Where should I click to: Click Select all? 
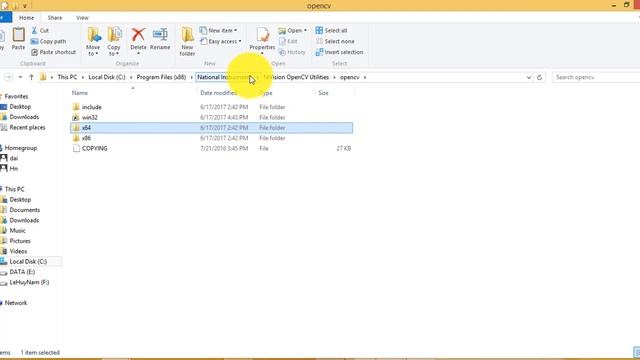331,31
